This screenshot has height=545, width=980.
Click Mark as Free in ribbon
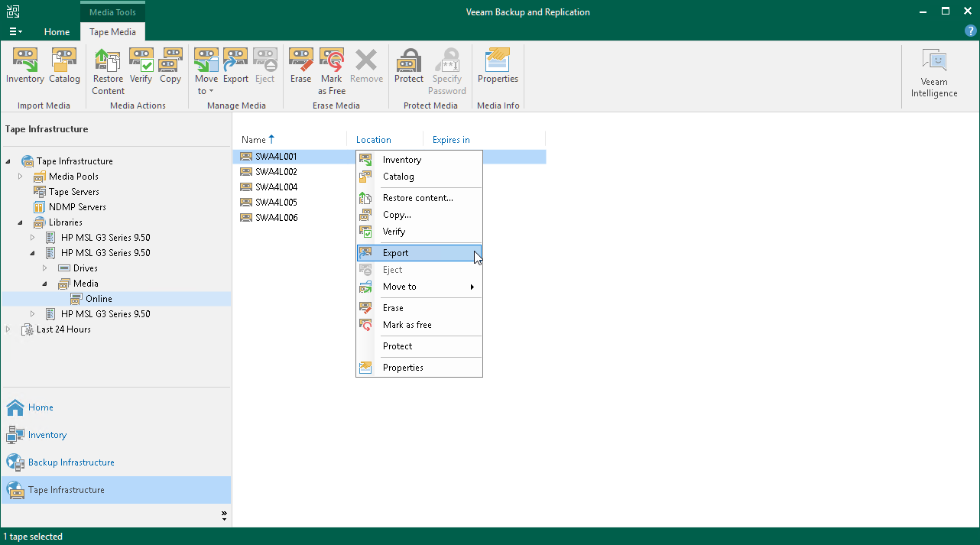coord(332,72)
